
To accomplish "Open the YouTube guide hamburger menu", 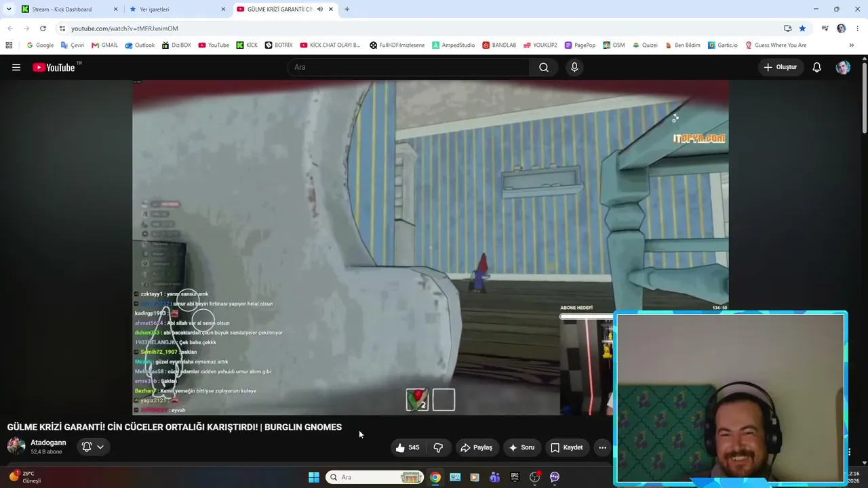I will pos(16,67).
